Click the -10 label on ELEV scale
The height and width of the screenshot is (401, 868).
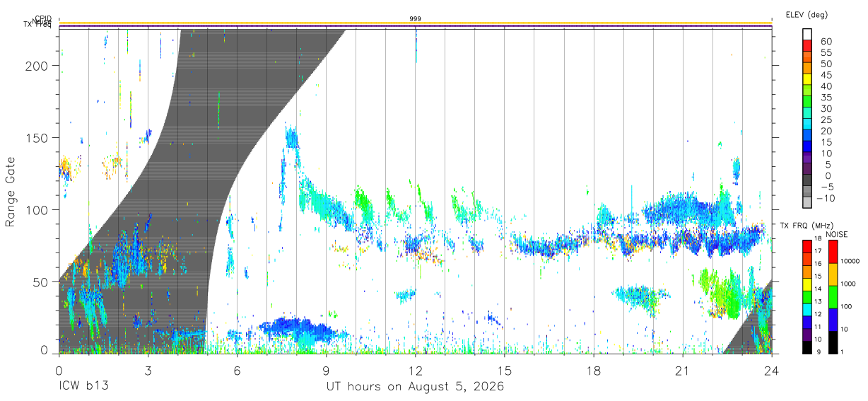tap(826, 199)
